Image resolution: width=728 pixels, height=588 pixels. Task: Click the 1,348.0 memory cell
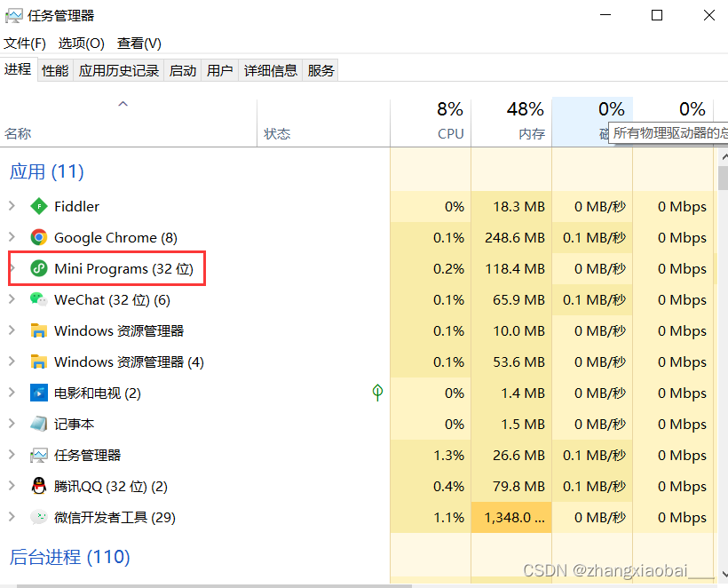click(x=511, y=517)
